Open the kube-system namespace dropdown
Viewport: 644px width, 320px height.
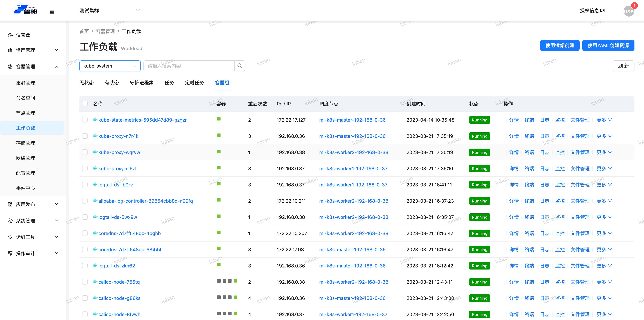pos(110,66)
